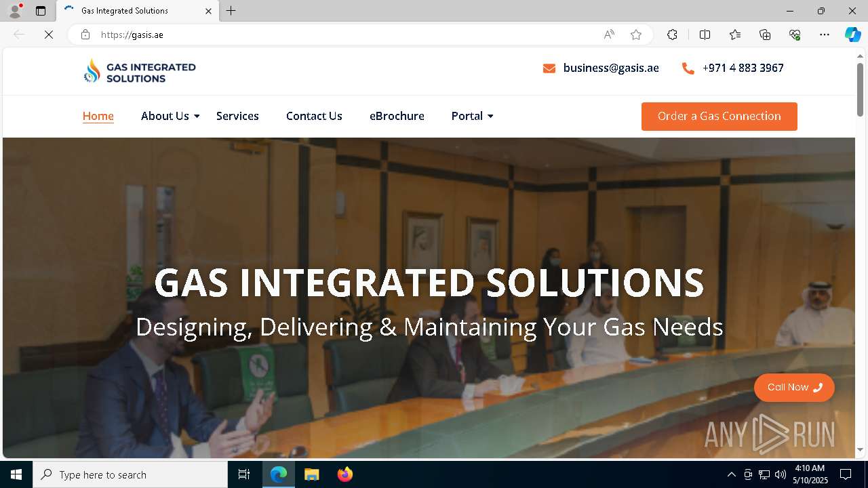
Task: Click the +971 4 883 3967 number
Action: click(x=743, y=68)
